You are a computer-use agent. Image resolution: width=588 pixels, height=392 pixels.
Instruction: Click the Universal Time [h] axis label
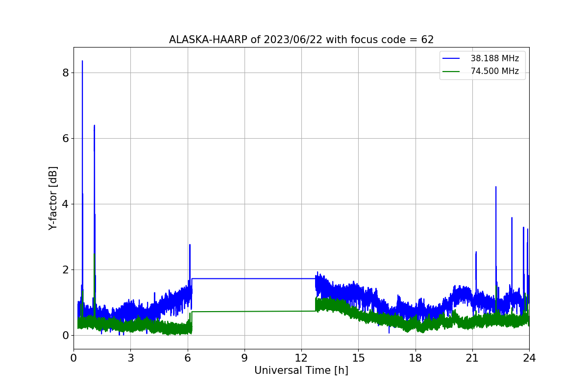(x=301, y=370)
